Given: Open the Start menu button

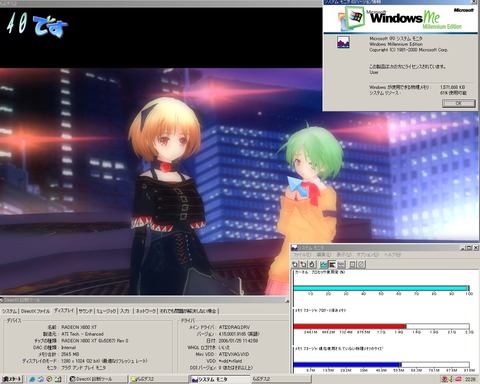Looking at the screenshot, I should click(11, 379).
